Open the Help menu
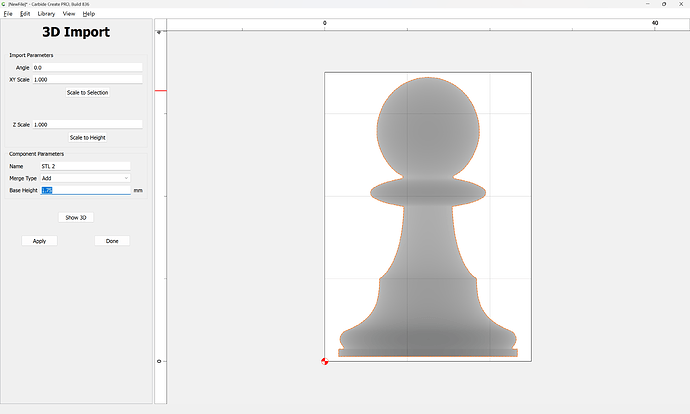This screenshot has height=414, width=690. 89,14
